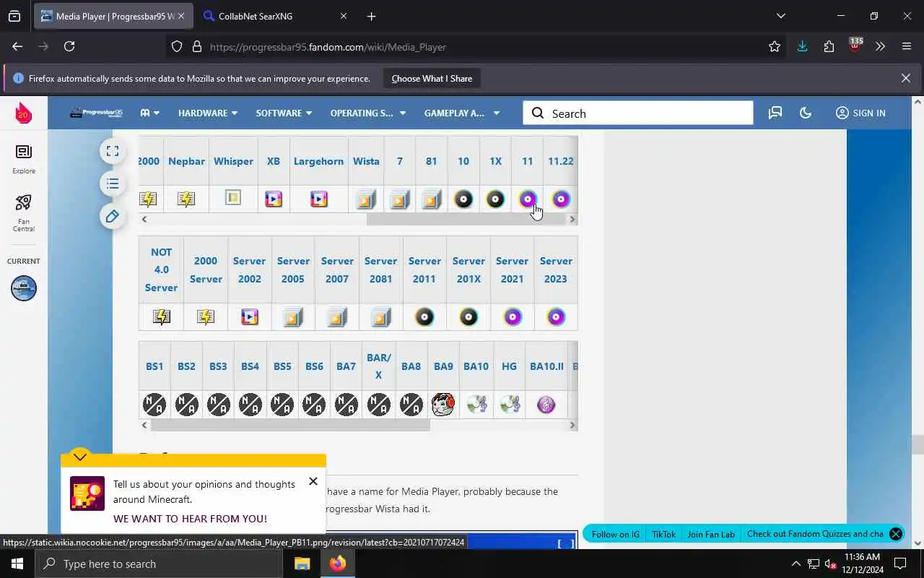Open the Media Player icon under 11.22

click(x=561, y=199)
